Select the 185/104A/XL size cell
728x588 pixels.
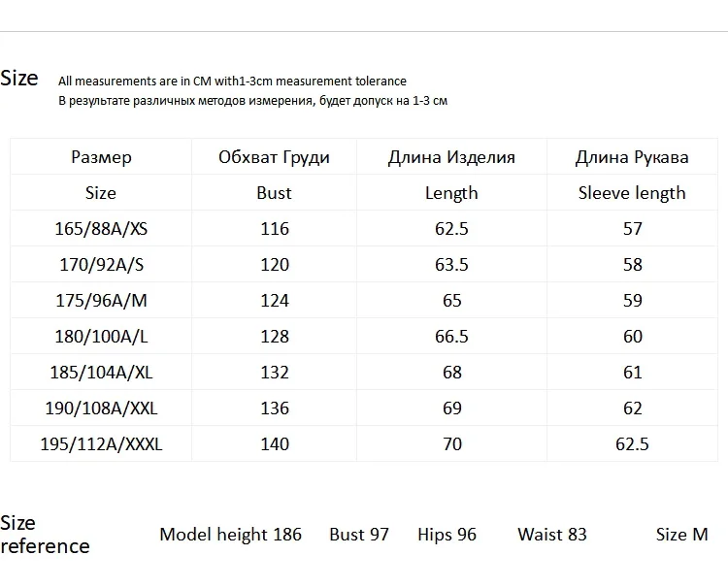[x=101, y=373]
